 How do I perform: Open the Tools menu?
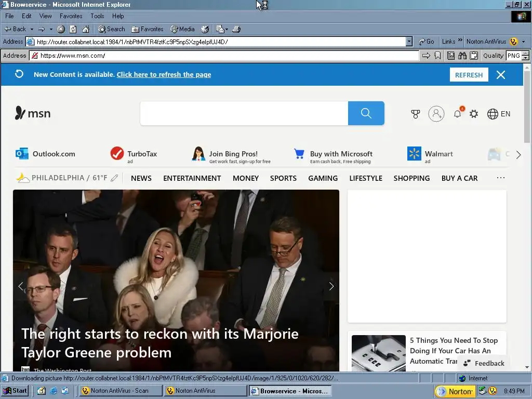click(97, 16)
